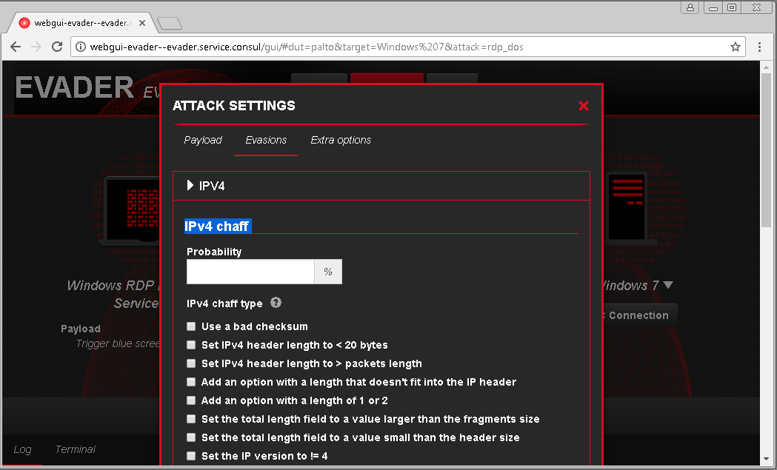
Task: Reload the Evader web page
Action: click(57, 47)
